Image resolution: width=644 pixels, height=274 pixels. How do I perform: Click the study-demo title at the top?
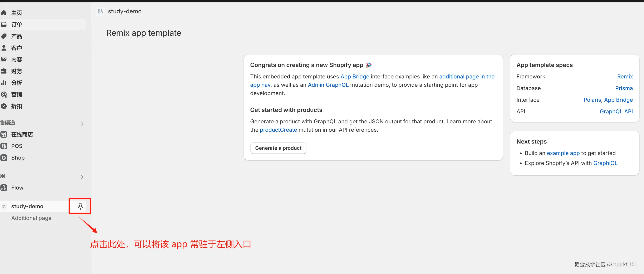pos(124,11)
